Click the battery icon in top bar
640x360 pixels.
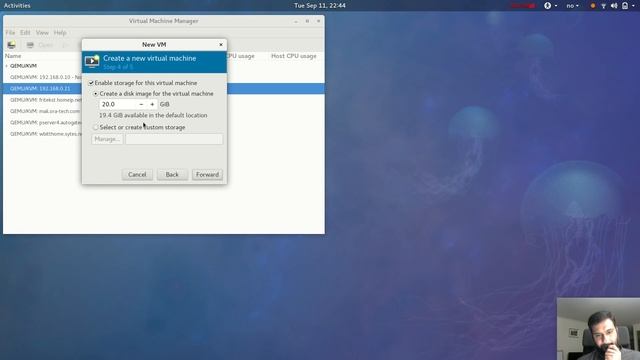tap(624, 6)
